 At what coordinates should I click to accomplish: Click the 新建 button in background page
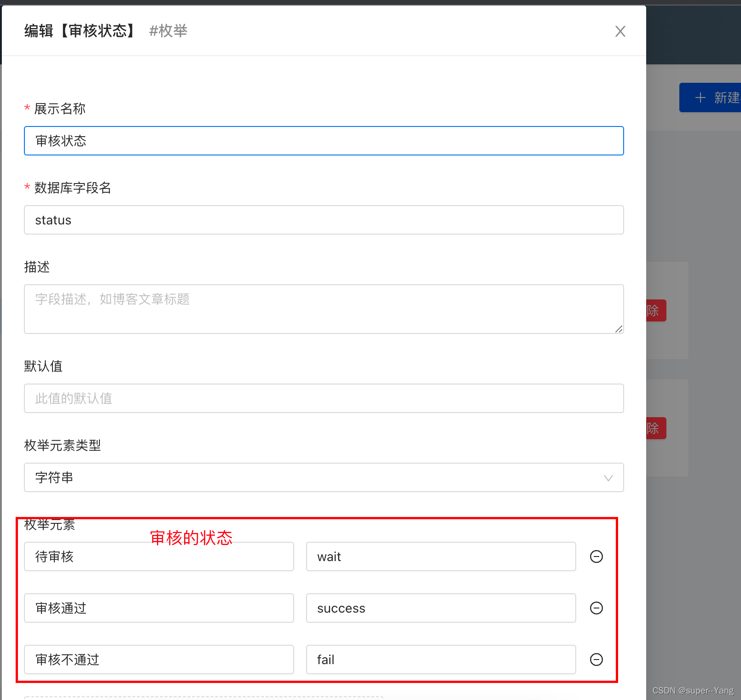tap(710, 98)
